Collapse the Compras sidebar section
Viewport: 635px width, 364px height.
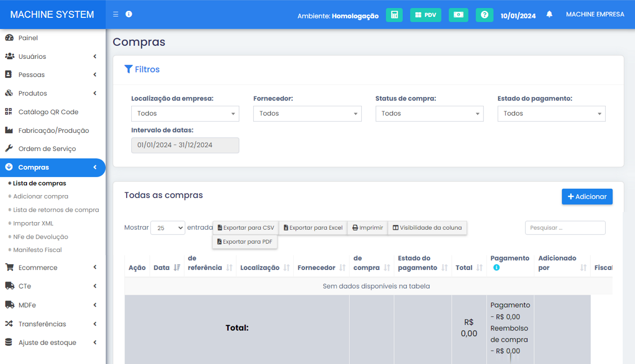click(x=95, y=167)
